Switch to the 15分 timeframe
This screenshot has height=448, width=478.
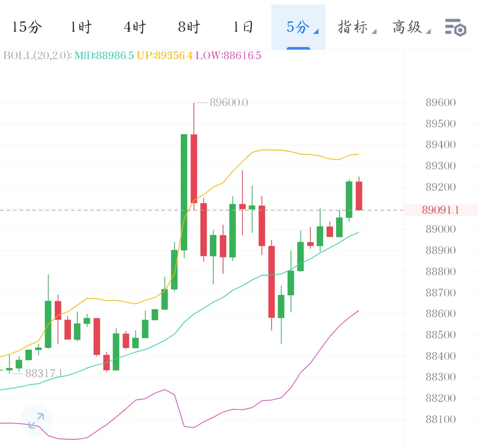tap(27, 27)
